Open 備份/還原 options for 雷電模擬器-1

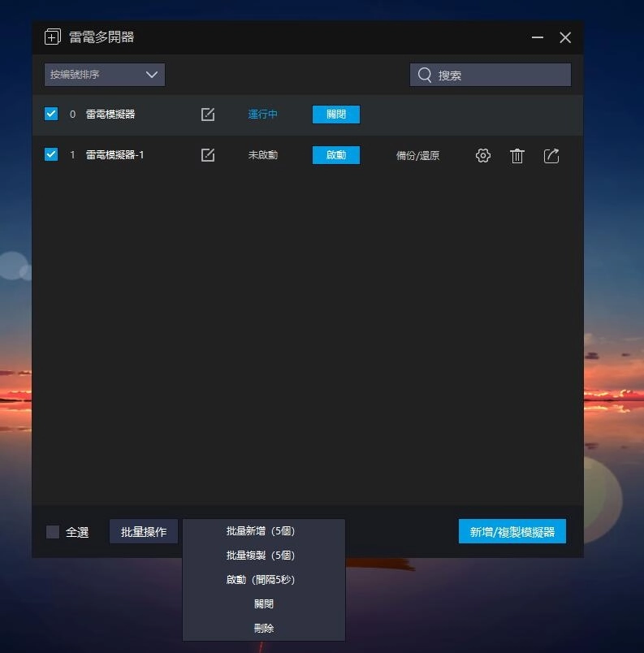click(417, 156)
